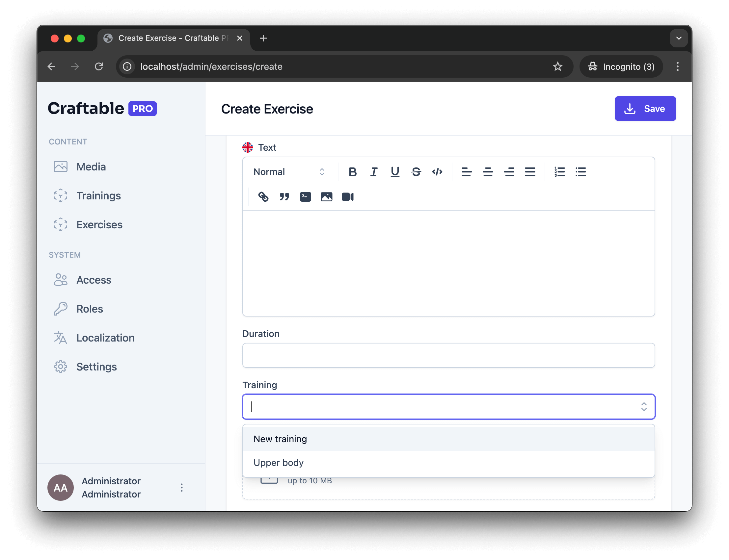Click the Insert image icon
Image resolution: width=729 pixels, height=560 pixels.
click(x=327, y=196)
